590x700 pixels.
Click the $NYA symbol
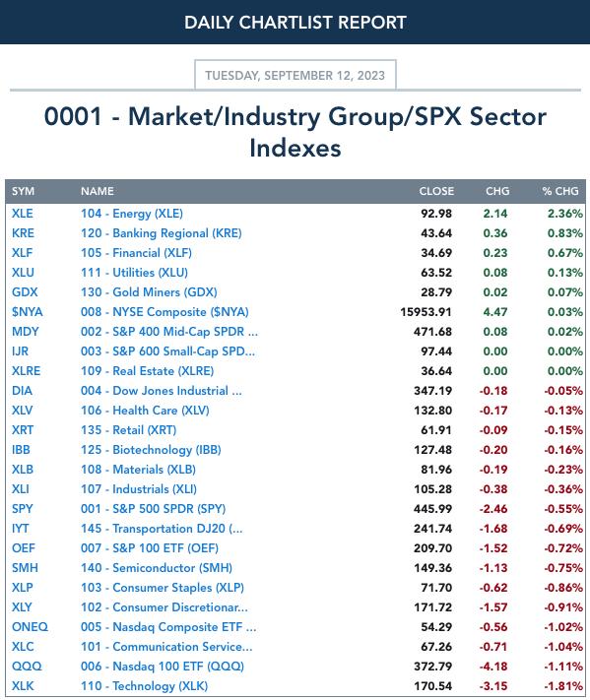click(x=28, y=312)
